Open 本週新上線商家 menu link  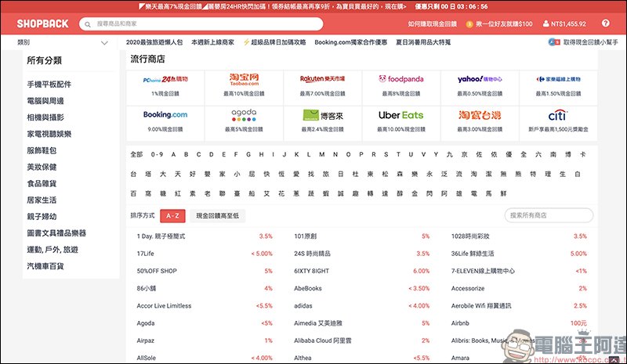[212, 42]
